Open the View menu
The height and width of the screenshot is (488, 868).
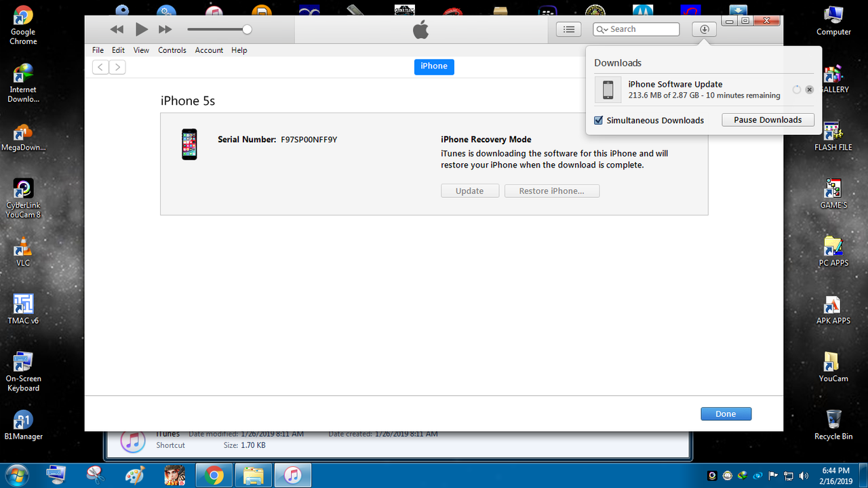pyautogui.click(x=141, y=50)
